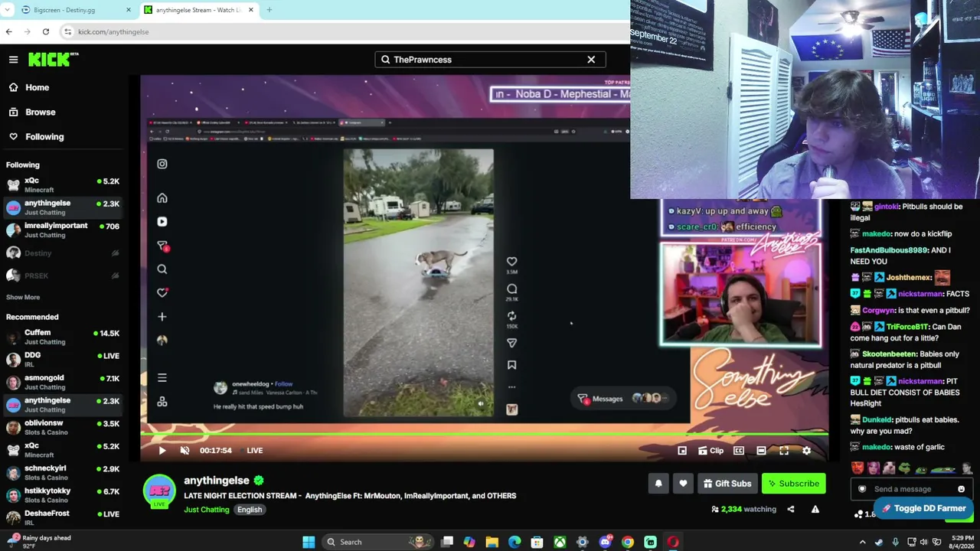Open schneckyirl in Recommended channels

tap(63, 472)
